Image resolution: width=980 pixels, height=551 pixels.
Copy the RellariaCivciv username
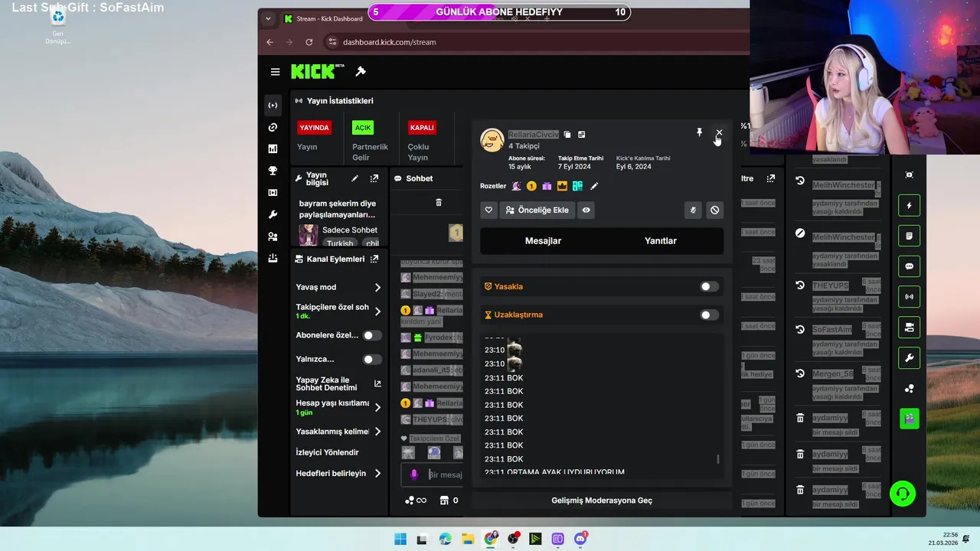(567, 135)
